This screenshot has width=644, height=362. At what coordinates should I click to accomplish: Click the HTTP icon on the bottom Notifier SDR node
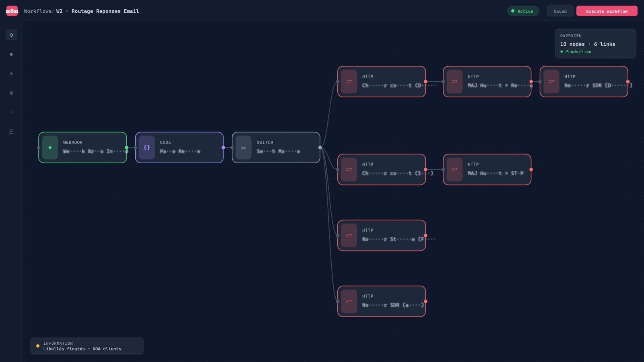[349, 301]
